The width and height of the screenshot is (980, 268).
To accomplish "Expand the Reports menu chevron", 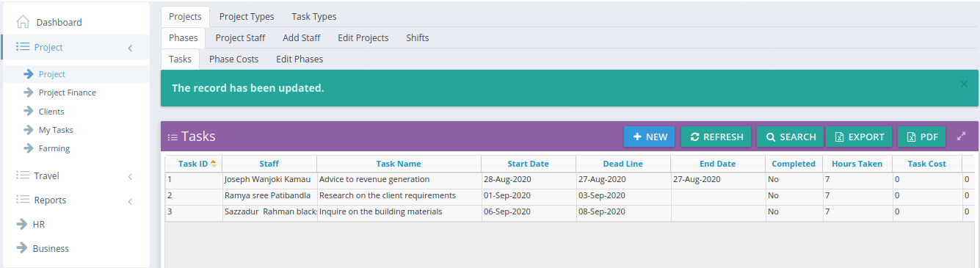I will (x=130, y=200).
